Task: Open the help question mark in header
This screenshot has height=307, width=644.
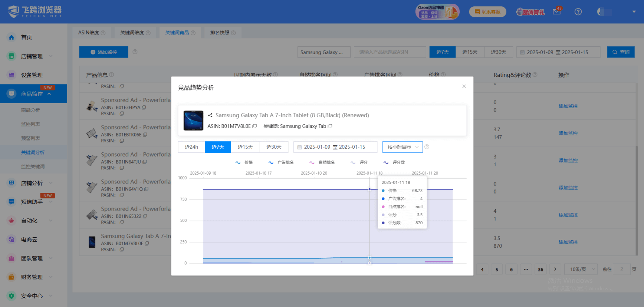Action: [x=578, y=12]
